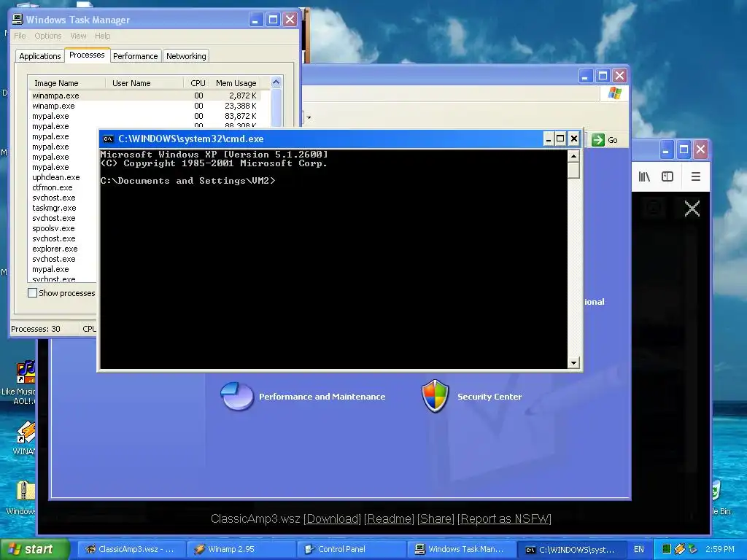Close the dark overlay with the X
Viewport: 747px width, 560px height.
coord(692,209)
